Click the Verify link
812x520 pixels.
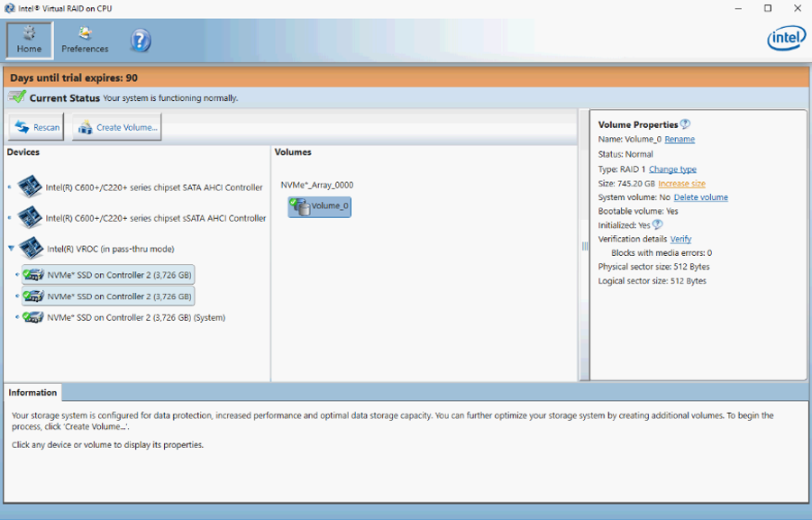(x=680, y=240)
